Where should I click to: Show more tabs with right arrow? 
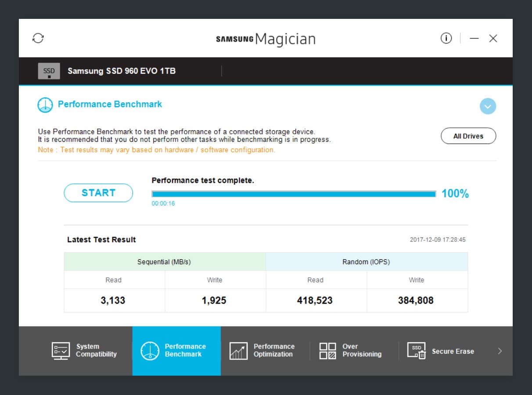tap(500, 351)
